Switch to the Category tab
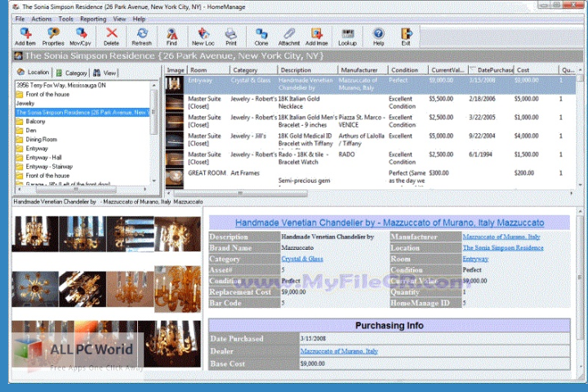The image size is (588, 392). tap(72, 73)
